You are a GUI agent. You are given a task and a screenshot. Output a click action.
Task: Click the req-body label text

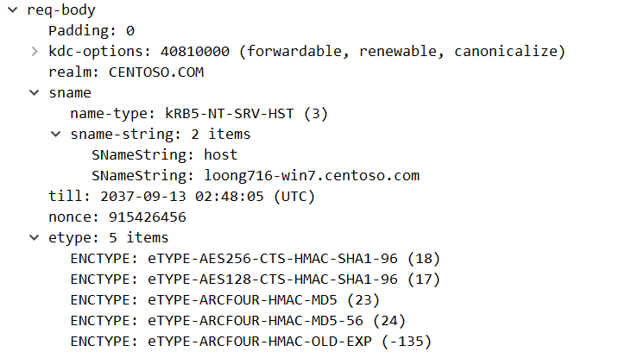click(x=62, y=10)
